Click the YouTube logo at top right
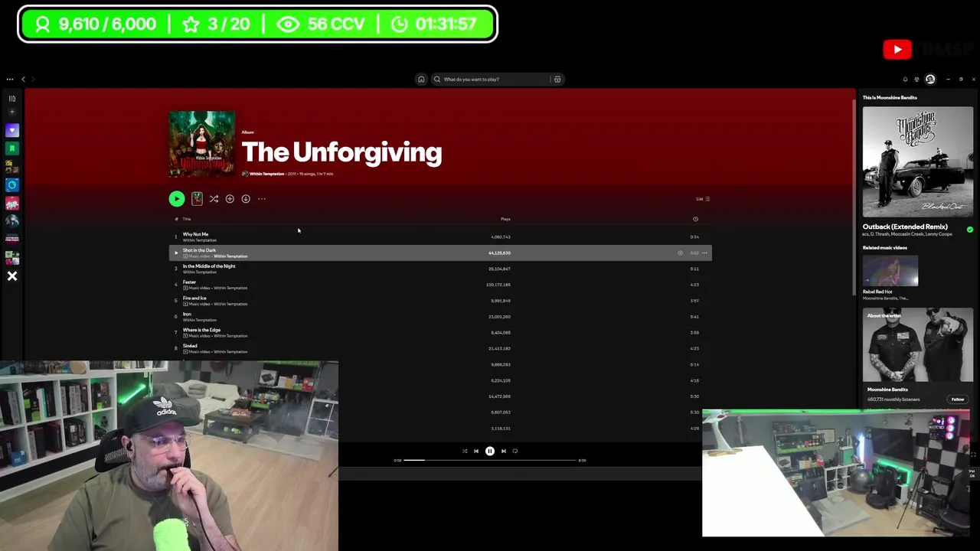 coord(897,50)
